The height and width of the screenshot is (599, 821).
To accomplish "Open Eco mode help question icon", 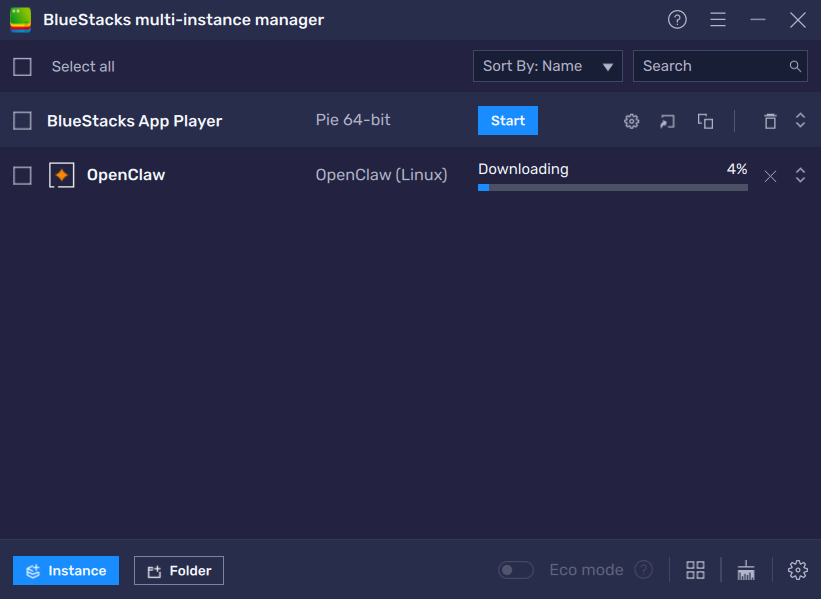I will 644,570.
